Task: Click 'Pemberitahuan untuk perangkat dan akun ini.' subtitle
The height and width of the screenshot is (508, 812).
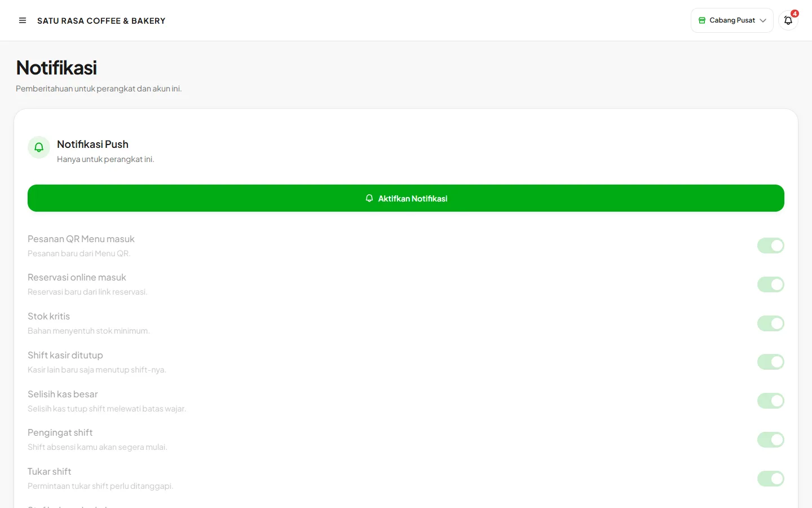Action: click(99, 89)
